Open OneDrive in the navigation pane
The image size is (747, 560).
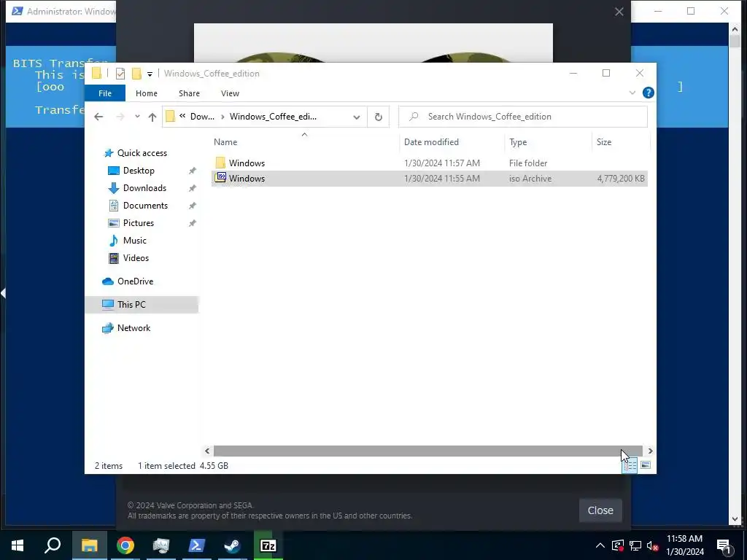point(135,281)
